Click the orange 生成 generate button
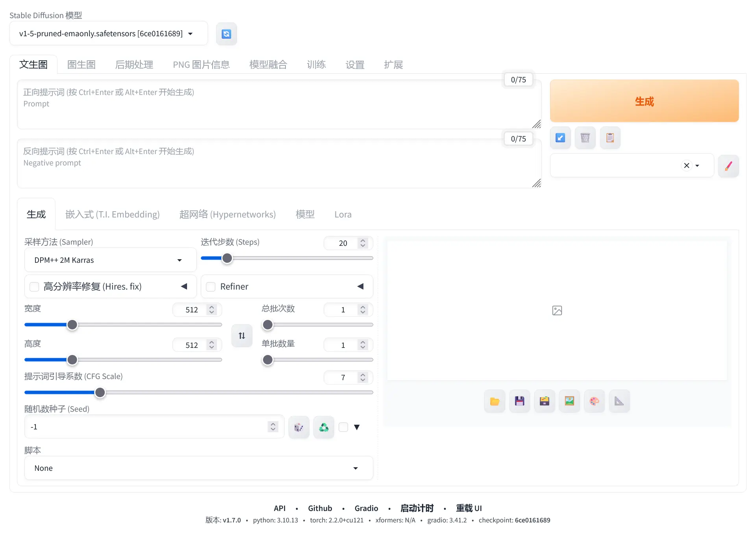Screen dimensions: 756x537 tap(644, 101)
